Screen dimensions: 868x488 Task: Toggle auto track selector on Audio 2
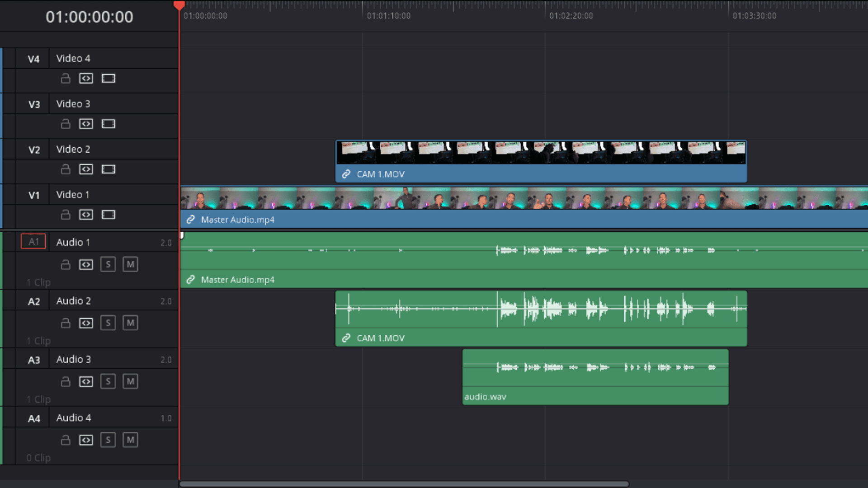(x=86, y=323)
